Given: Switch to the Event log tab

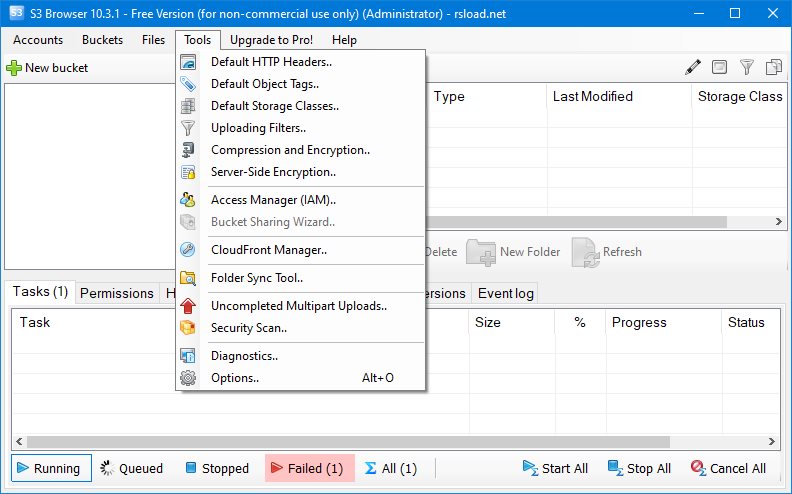Looking at the screenshot, I should [x=506, y=293].
